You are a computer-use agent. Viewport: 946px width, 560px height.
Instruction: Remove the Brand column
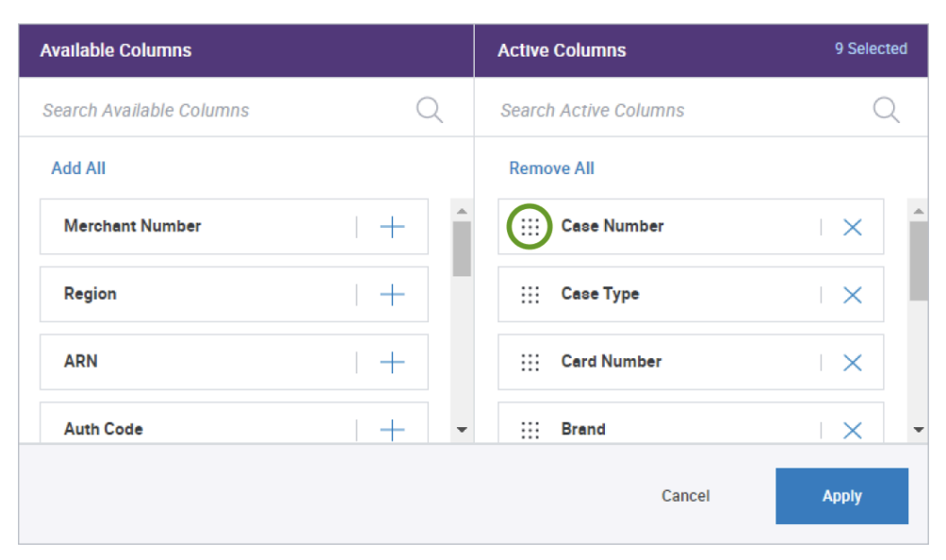(852, 430)
